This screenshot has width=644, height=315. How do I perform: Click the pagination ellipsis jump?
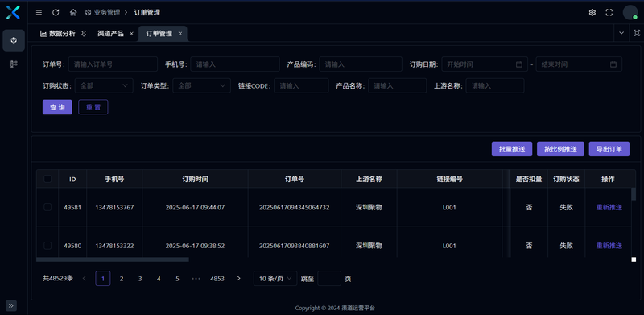pyautogui.click(x=196, y=279)
